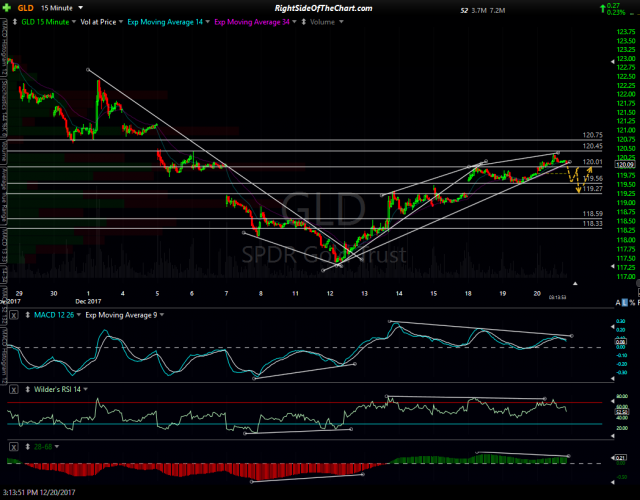Image resolution: width=640 pixels, height=500 pixels.
Task: Click the 3.7M volume figure
Action: pyautogui.click(x=479, y=11)
